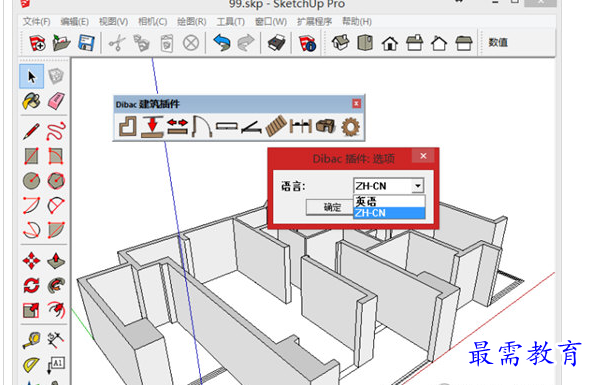Open the 视图(V) menu
Image resolution: width=590 pixels, height=385 pixels.
pos(113,21)
